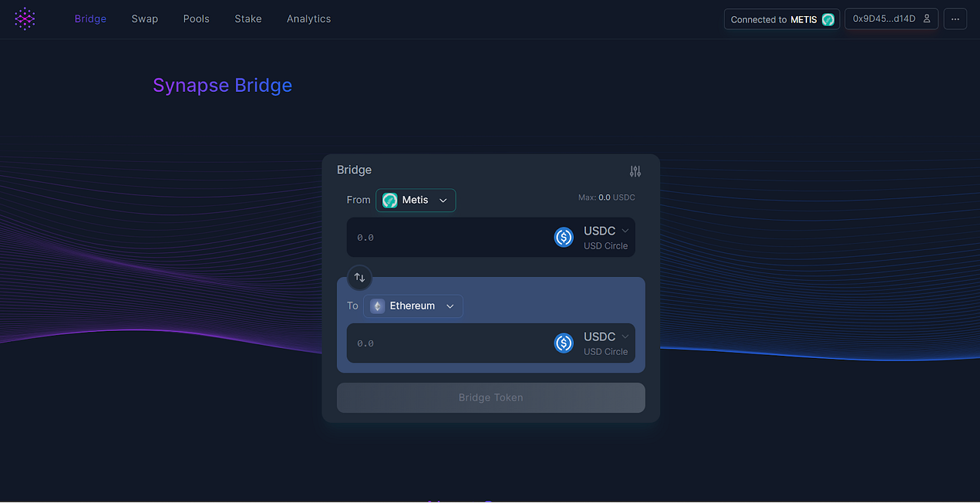
Task: Click the Bridge Token button
Action: pos(490,397)
